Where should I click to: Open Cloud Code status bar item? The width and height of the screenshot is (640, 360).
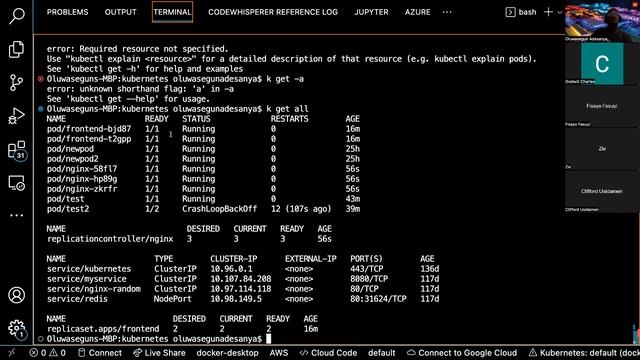pyautogui.click(x=328, y=353)
